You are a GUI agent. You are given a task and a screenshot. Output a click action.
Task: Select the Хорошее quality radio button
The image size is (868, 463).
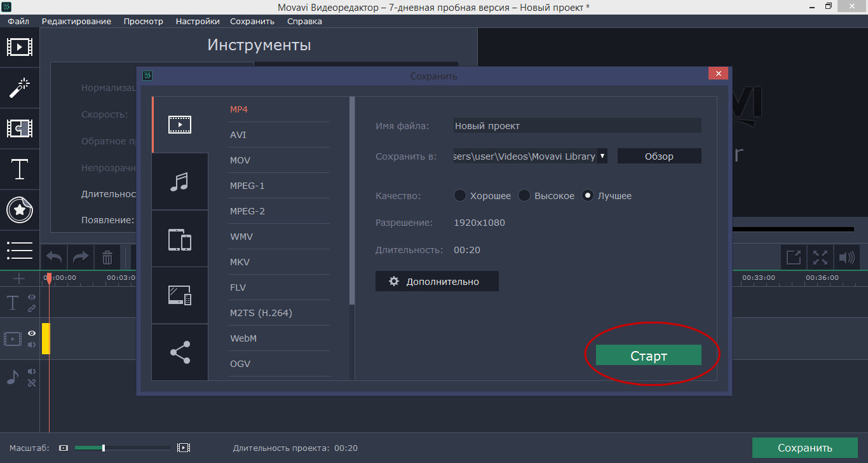pos(460,195)
